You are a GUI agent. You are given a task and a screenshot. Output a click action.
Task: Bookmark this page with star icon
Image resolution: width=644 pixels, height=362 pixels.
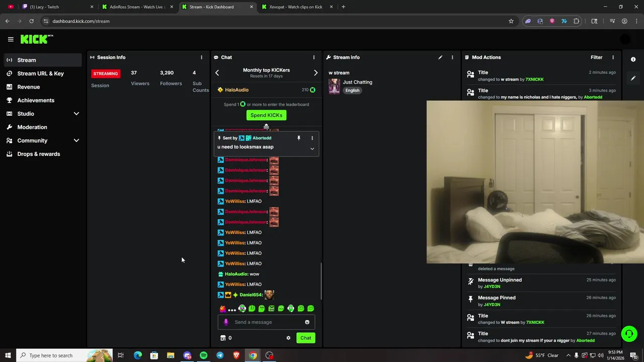click(x=511, y=21)
